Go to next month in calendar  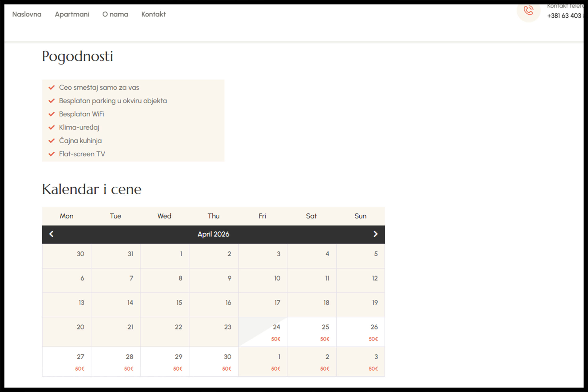(x=375, y=234)
